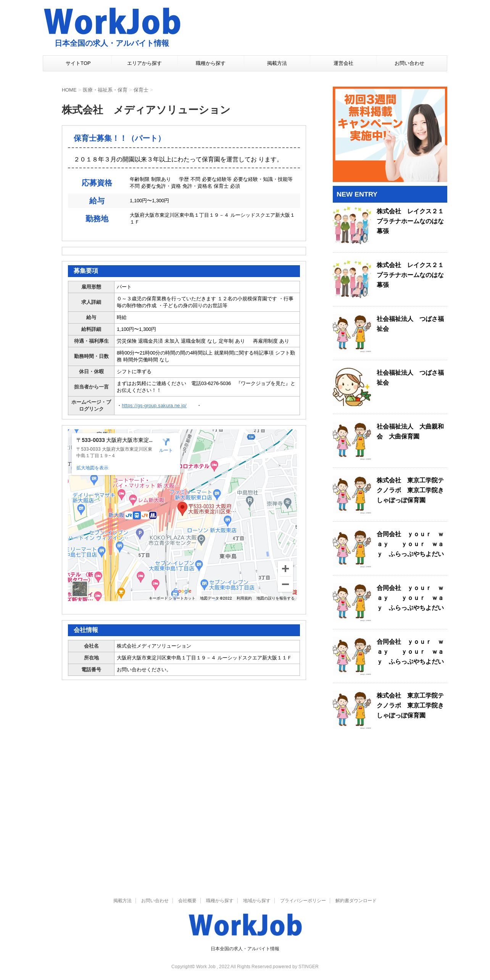Open first 合同会社 your way ふらっぷやちよだい entry
The height and width of the screenshot is (980, 490).
pyautogui.click(x=410, y=544)
